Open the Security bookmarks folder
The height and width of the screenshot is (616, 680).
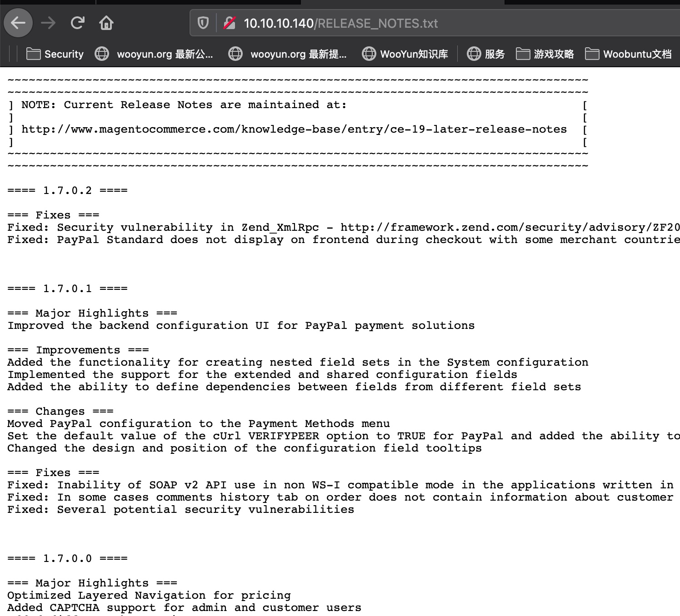[55, 54]
